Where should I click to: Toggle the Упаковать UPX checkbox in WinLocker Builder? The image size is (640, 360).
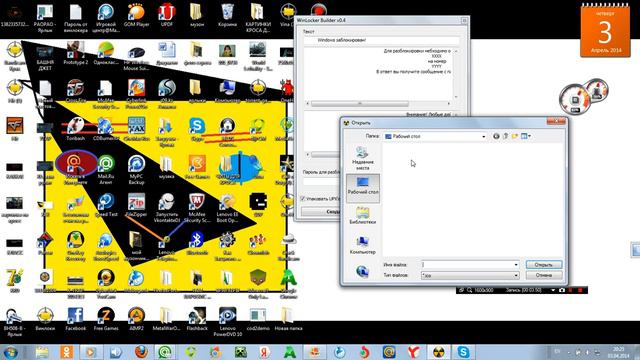click(303, 199)
